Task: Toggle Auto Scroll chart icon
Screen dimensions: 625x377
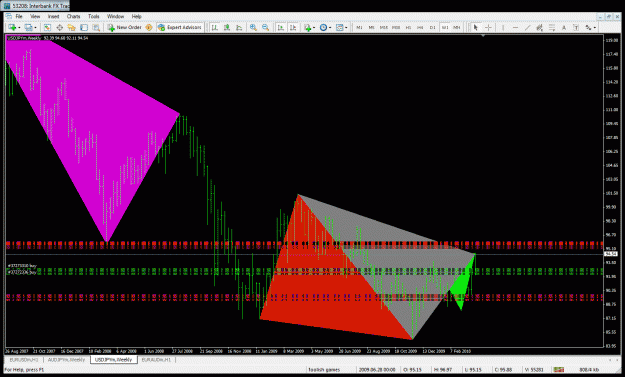Action: point(281,27)
